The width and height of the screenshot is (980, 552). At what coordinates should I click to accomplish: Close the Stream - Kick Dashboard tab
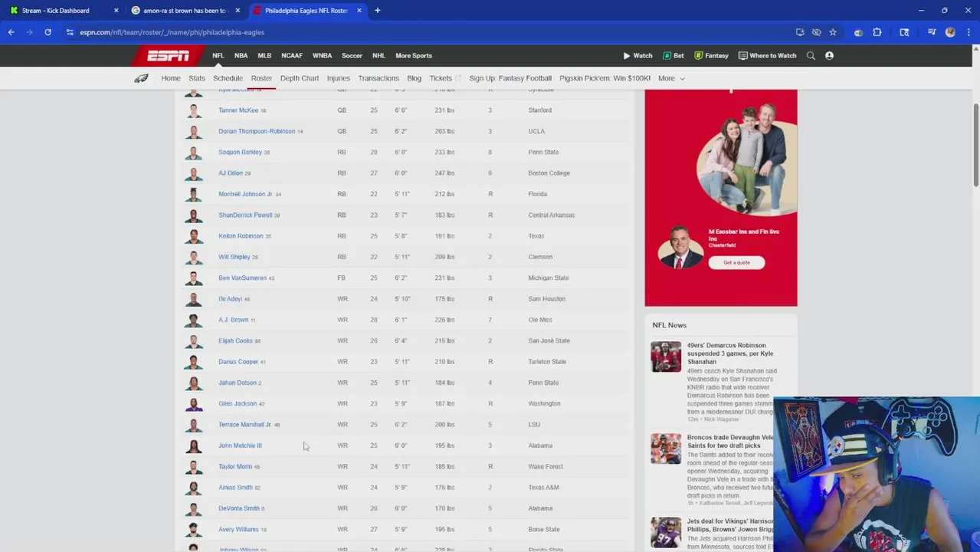(x=116, y=11)
